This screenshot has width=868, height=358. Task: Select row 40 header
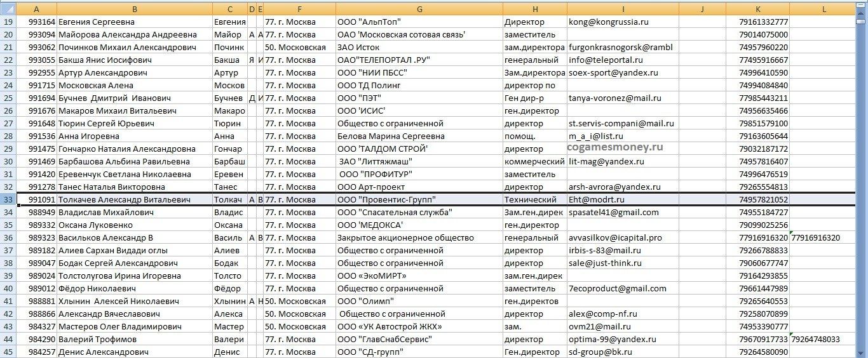8,288
